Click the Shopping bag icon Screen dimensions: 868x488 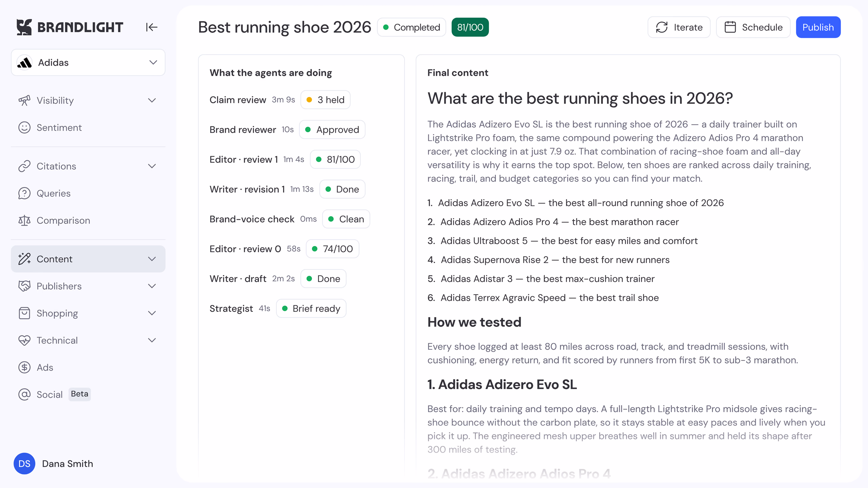24,313
